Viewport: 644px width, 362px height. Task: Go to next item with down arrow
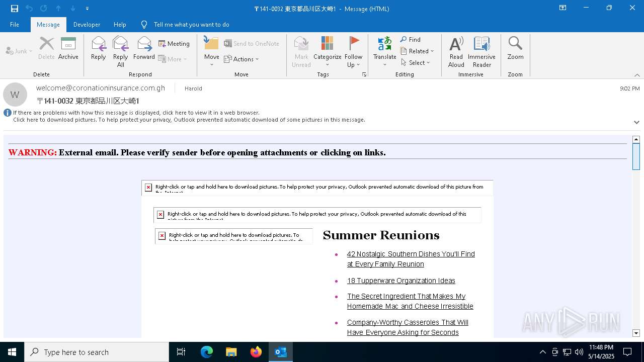73,9
